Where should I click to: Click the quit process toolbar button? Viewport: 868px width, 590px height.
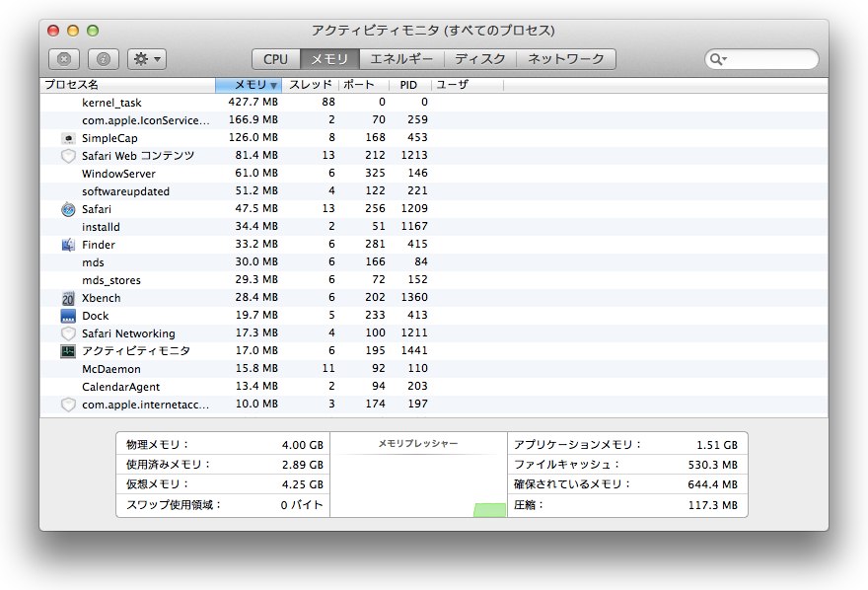(x=64, y=58)
